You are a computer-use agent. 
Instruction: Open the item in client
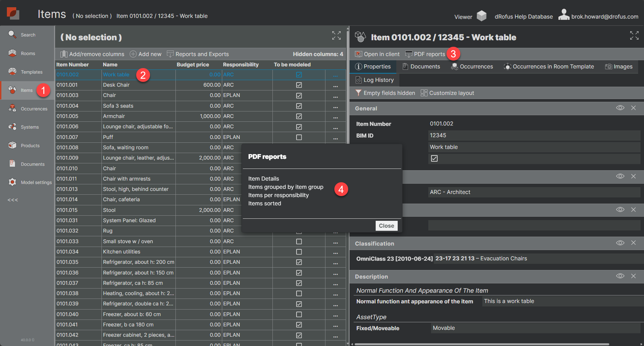(x=377, y=54)
